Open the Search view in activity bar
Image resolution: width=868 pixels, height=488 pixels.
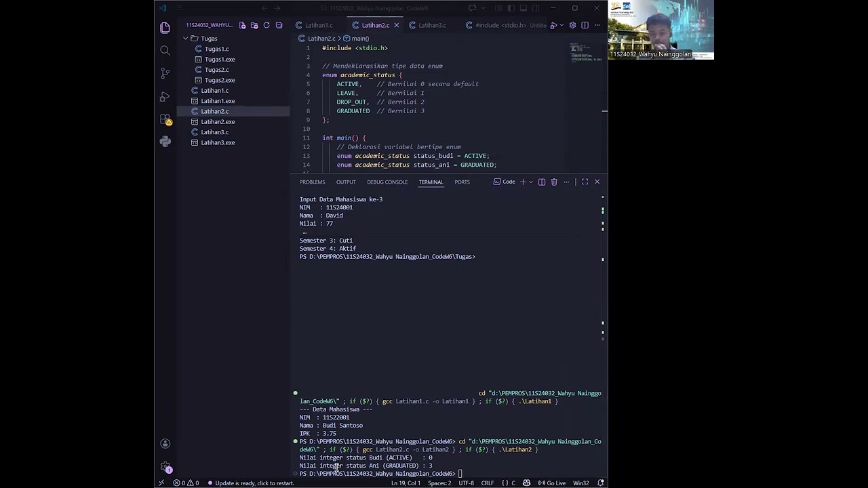click(x=165, y=51)
